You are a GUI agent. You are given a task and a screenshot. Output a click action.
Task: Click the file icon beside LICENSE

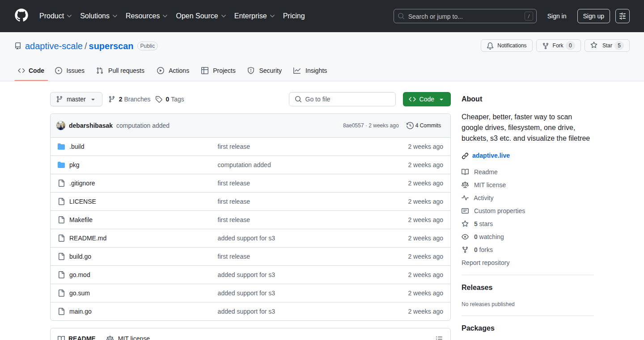click(61, 201)
